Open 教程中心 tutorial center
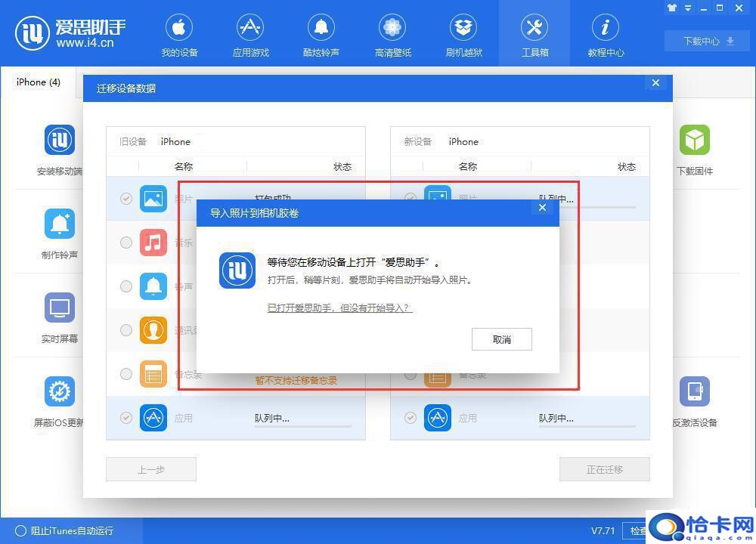 (x=606, y=36)
